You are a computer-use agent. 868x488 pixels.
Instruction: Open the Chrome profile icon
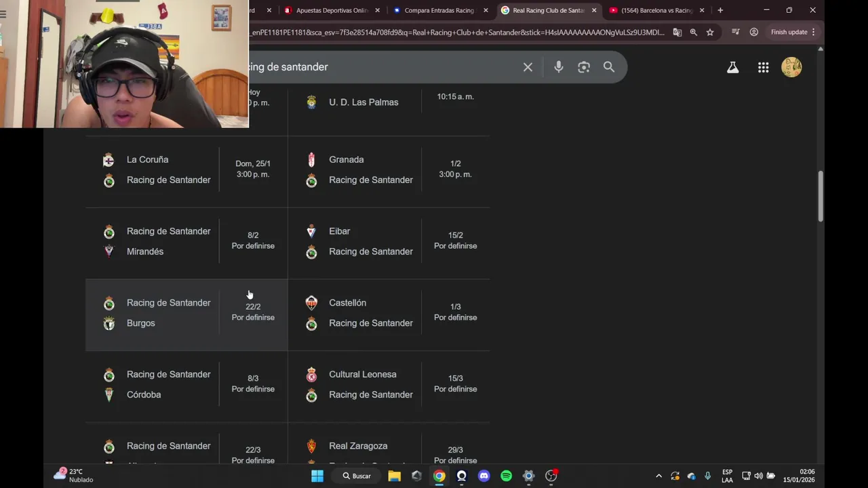coord(754,32)
